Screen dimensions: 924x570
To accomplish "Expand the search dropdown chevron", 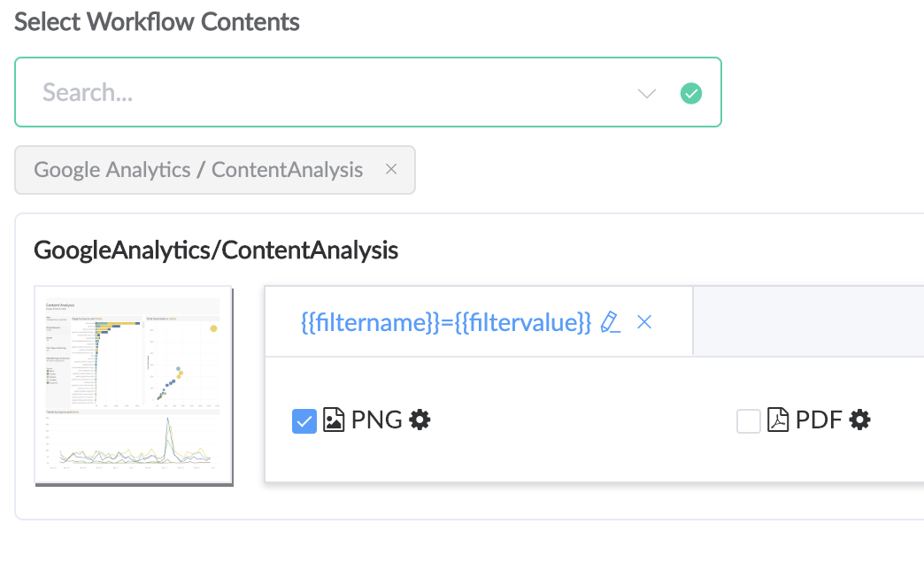I will pos(646,93).
